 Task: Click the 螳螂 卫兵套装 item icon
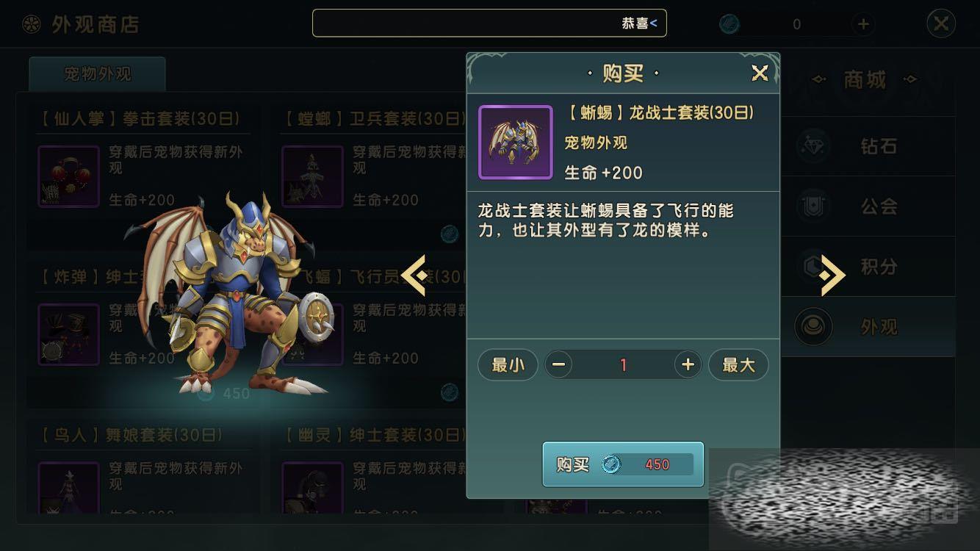[x=312, y=176]
